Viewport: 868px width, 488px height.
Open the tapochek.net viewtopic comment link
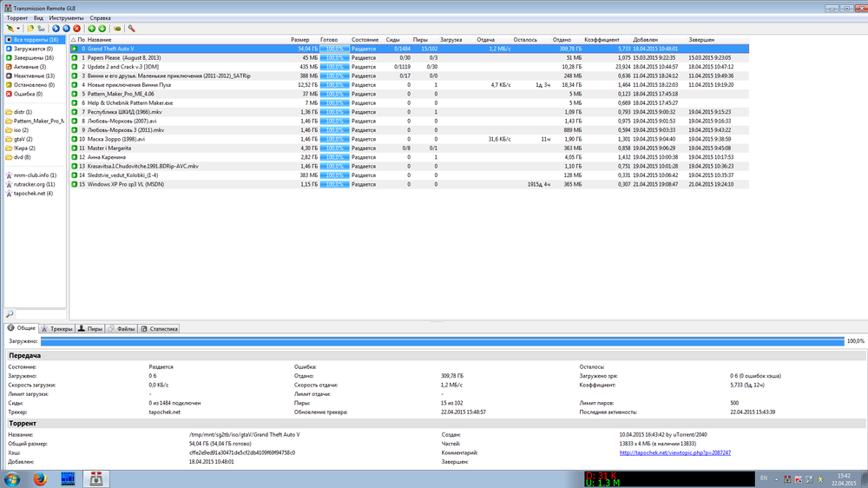[x=674, y=452]
